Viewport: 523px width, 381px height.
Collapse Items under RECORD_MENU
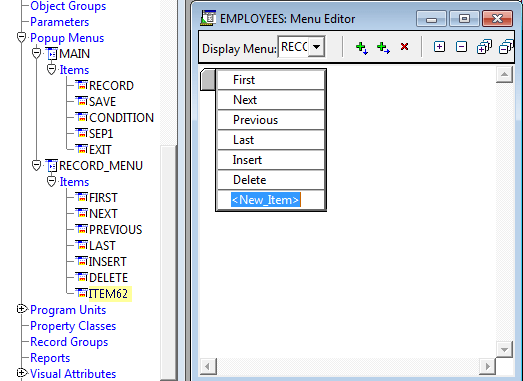[51, 181]
